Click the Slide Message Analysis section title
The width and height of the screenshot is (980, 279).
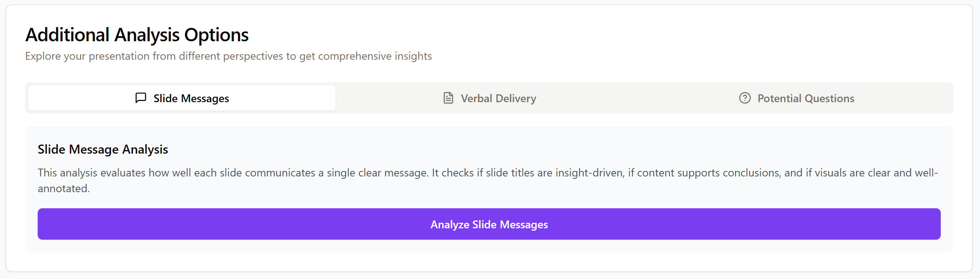tap(103, 149)
